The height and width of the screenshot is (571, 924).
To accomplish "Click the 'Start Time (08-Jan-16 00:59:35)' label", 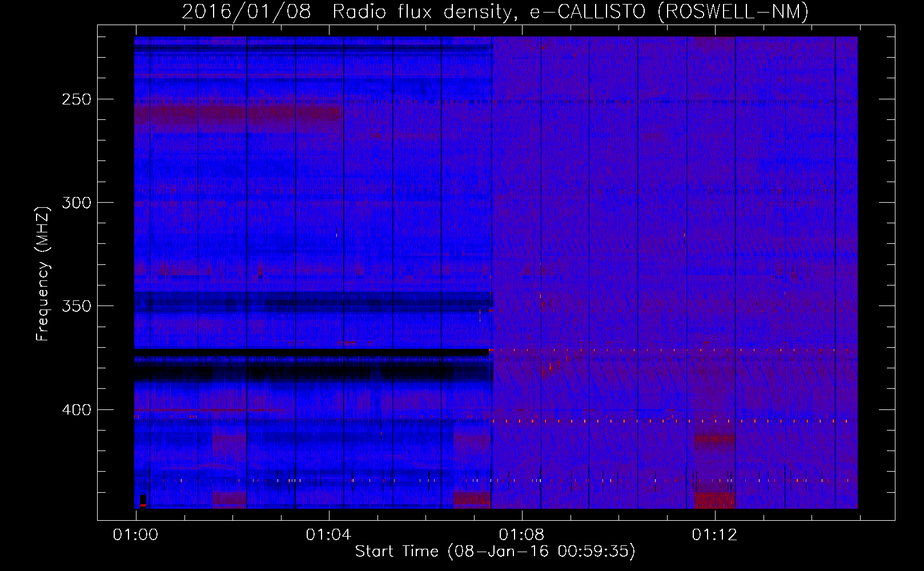I will pos(495,552).
